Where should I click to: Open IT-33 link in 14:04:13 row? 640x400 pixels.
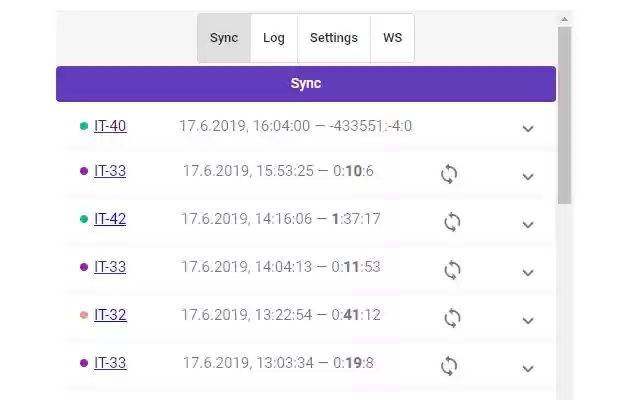(x=110, y=267)
